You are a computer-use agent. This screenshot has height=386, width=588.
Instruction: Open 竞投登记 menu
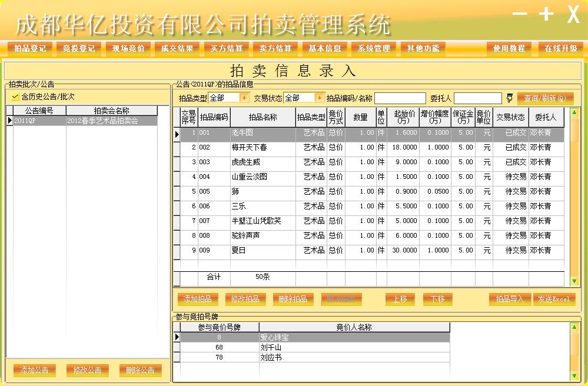(79, 48)
